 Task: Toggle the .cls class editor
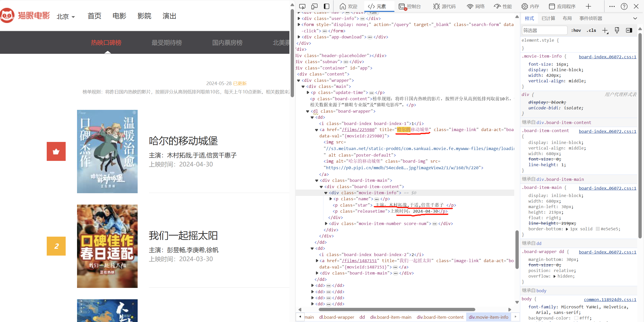pos(591,30)
